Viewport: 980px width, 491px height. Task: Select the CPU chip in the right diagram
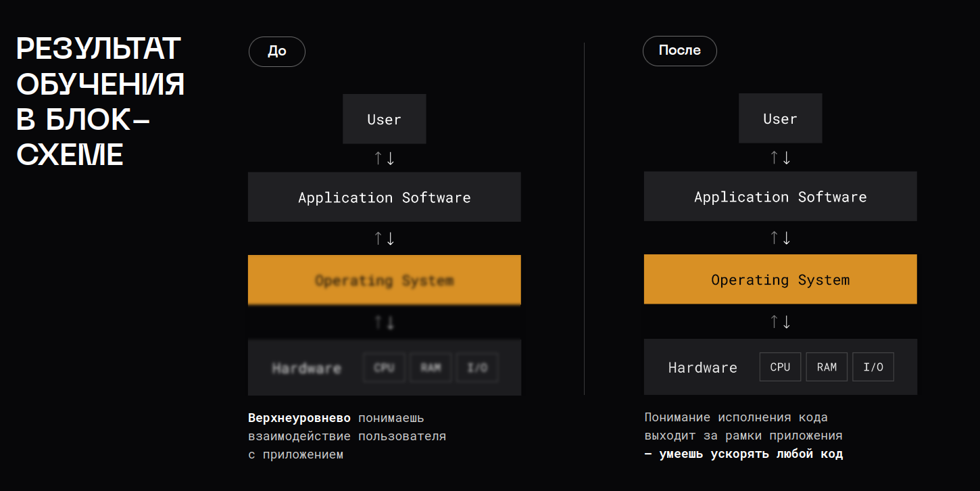780,367
